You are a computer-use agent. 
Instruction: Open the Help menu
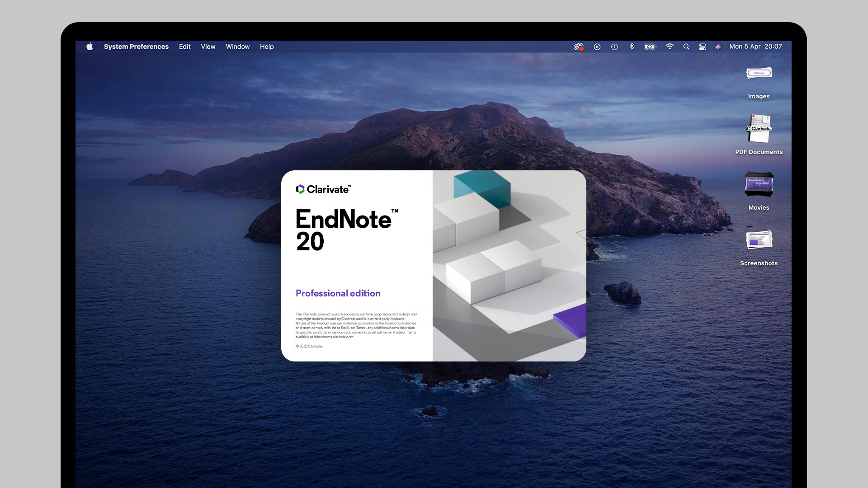tap(267, 47)
